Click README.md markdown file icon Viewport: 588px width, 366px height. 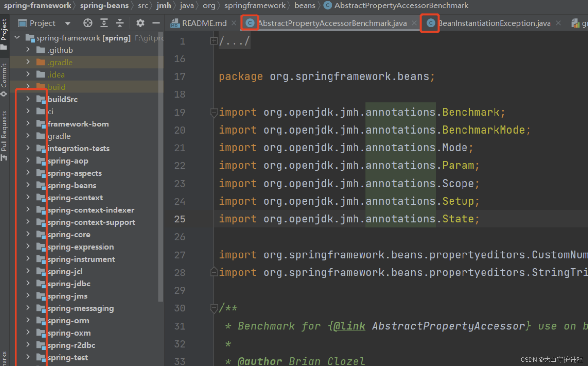(x=175, y=23)
